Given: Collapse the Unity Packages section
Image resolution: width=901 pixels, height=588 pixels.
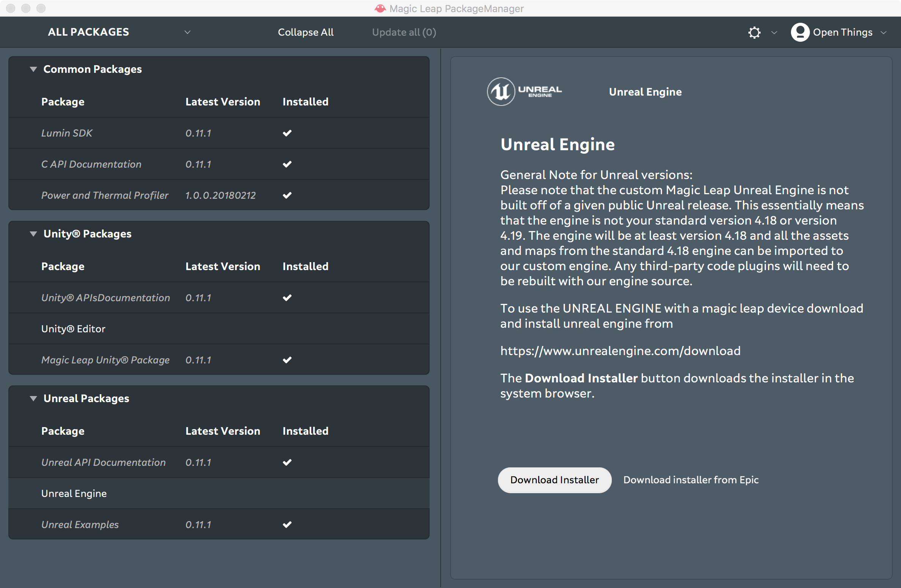Looking at the screenshot, I should (x=33, y=234).
